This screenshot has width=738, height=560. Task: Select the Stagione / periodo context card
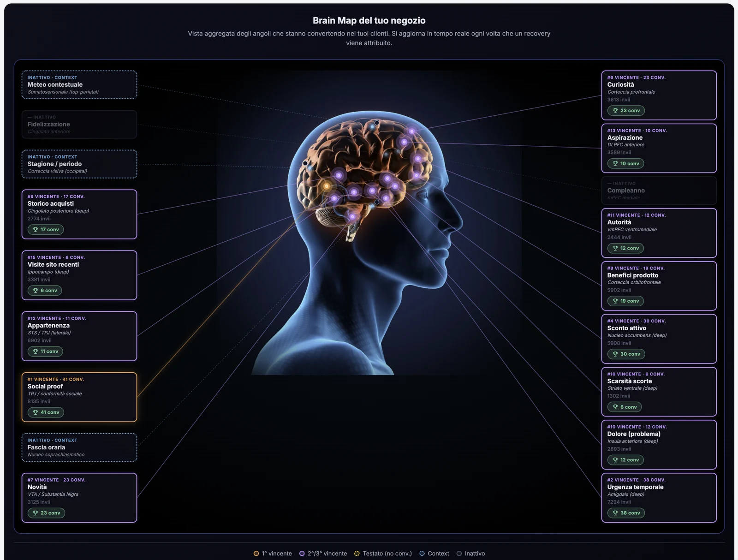[79, 164]
